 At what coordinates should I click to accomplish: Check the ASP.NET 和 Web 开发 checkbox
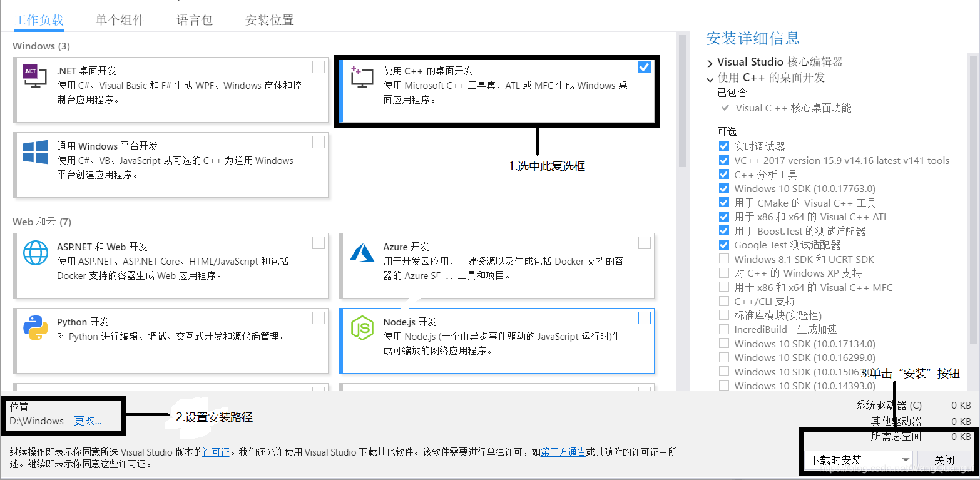point(319,243)
